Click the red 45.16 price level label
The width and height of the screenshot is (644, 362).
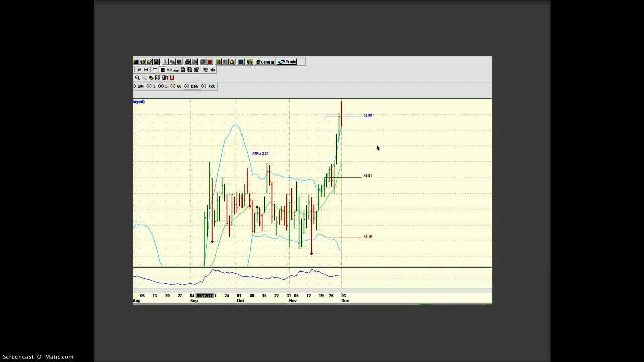368,237
